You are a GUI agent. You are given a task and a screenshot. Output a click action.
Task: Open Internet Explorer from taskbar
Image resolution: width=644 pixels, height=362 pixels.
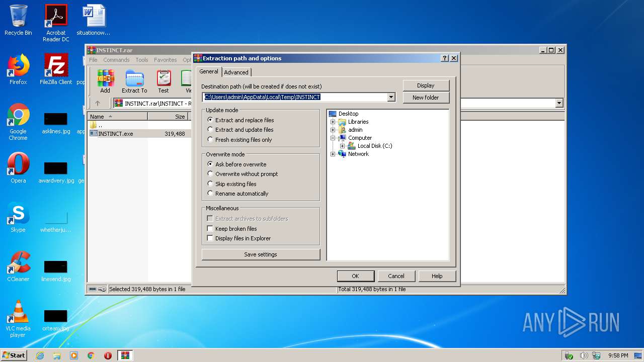coord(40,355)
